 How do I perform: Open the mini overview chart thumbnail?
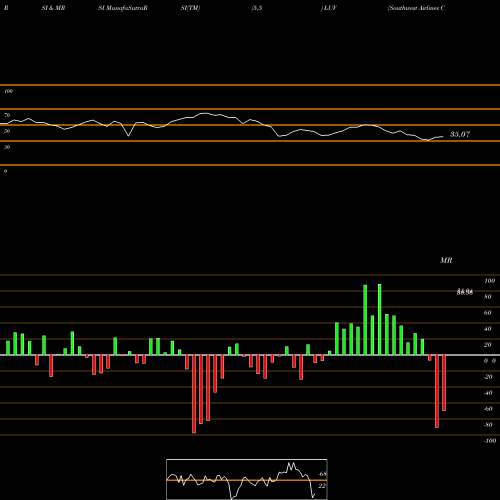(x=247, y=479)
